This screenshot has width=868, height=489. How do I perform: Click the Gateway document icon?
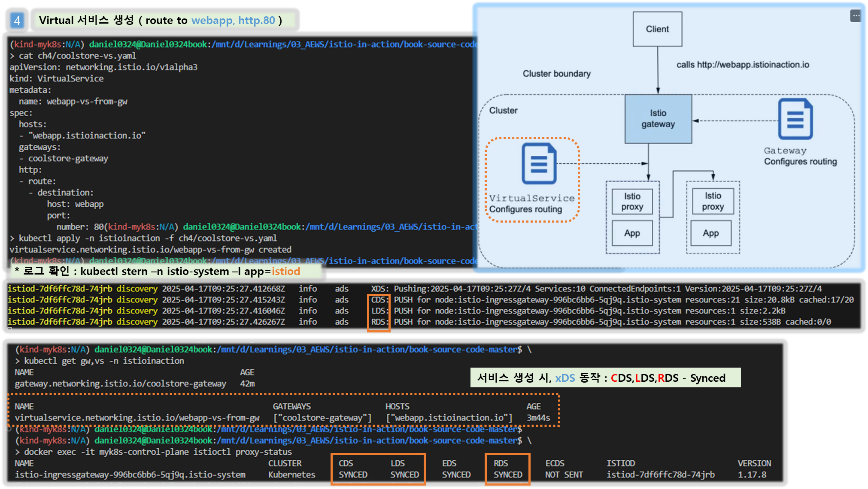[795, 119]
